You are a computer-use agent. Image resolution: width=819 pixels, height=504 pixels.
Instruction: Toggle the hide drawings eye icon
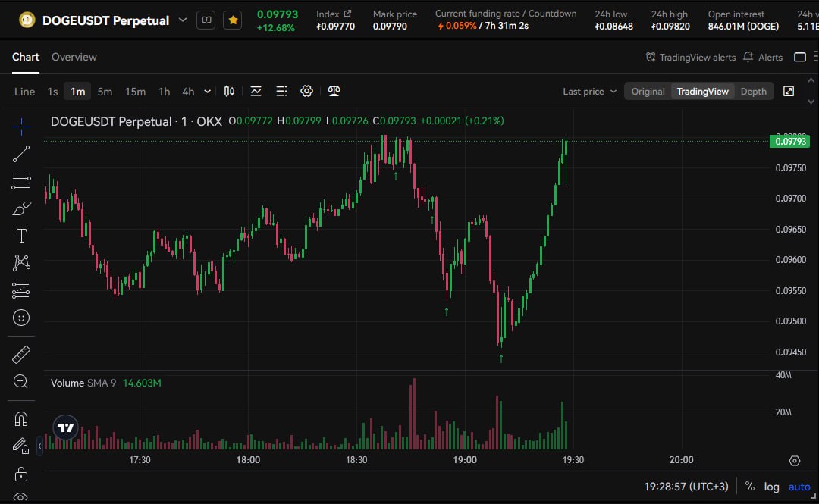21,496
